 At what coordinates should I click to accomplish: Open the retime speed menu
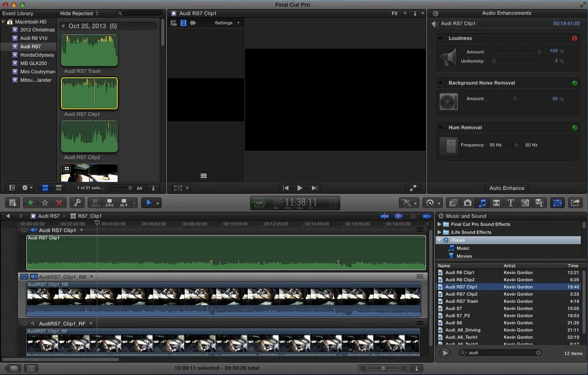(432, 203)
